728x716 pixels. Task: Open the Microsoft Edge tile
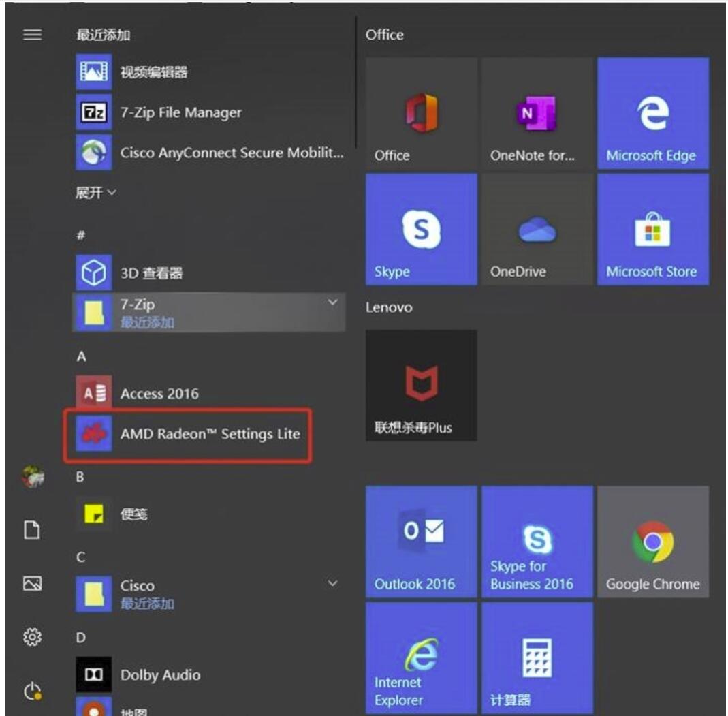[652, 113]
